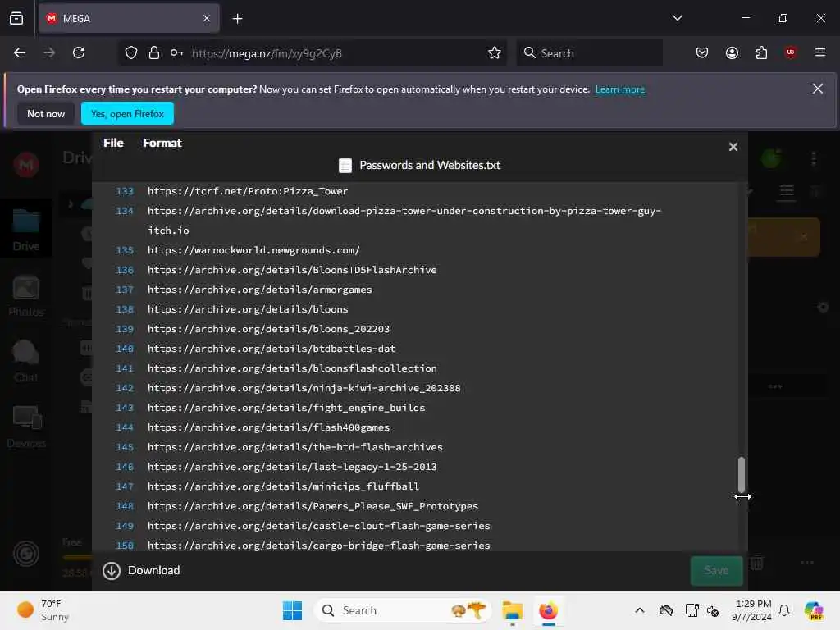Click the Papers_Please_SWF_Prototypes line
Viewport: 840px width, 630px height.
tap(313, 506)
